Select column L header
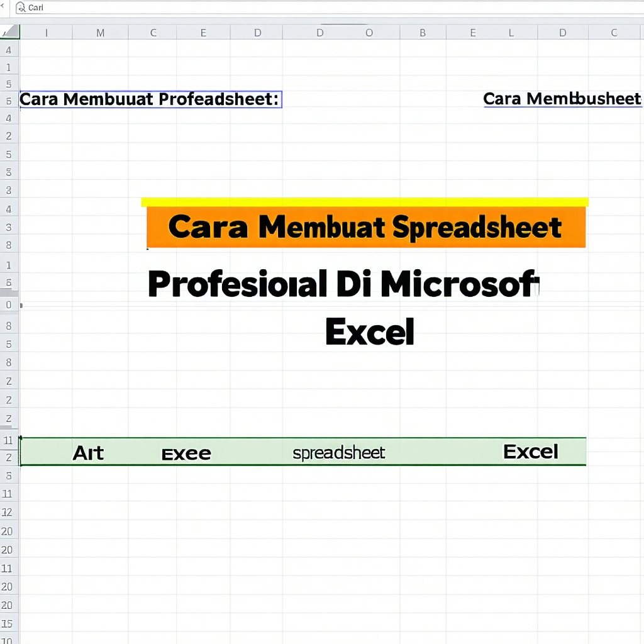This screenshot has width=644, height=644. click(x=511, y=33)
